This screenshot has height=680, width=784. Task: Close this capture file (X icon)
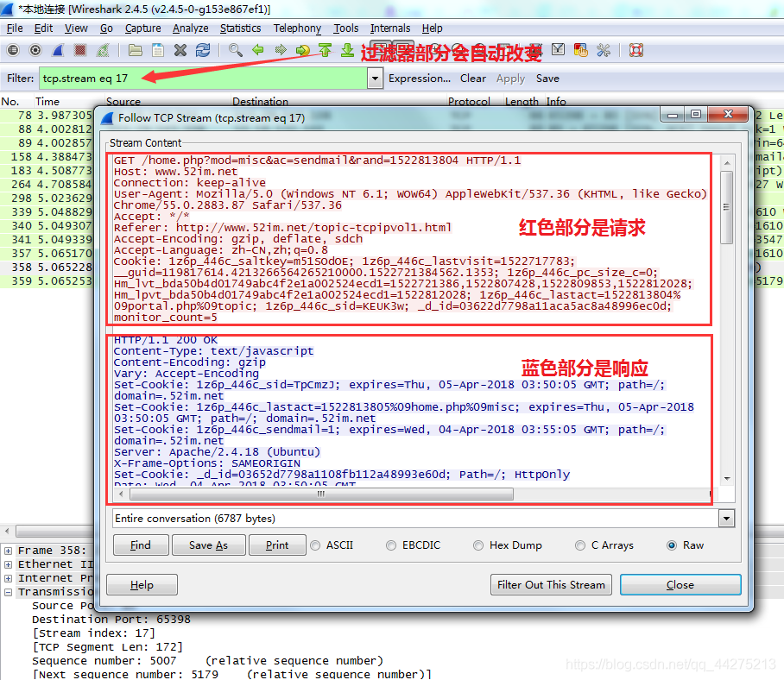(x=180, y=50)
